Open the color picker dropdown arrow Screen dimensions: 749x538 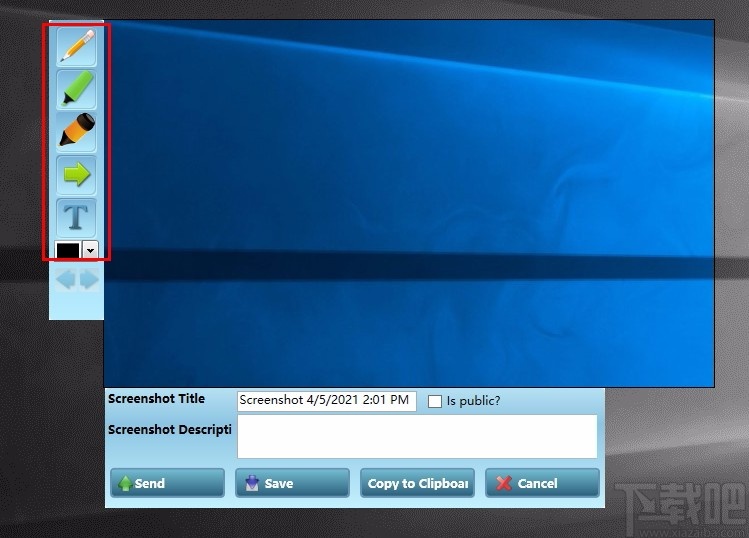coord(90,250)
